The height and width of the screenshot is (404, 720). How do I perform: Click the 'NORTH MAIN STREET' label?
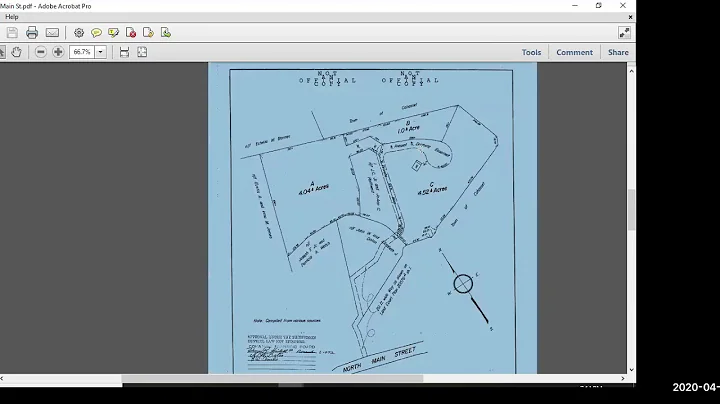pos(379,359)
